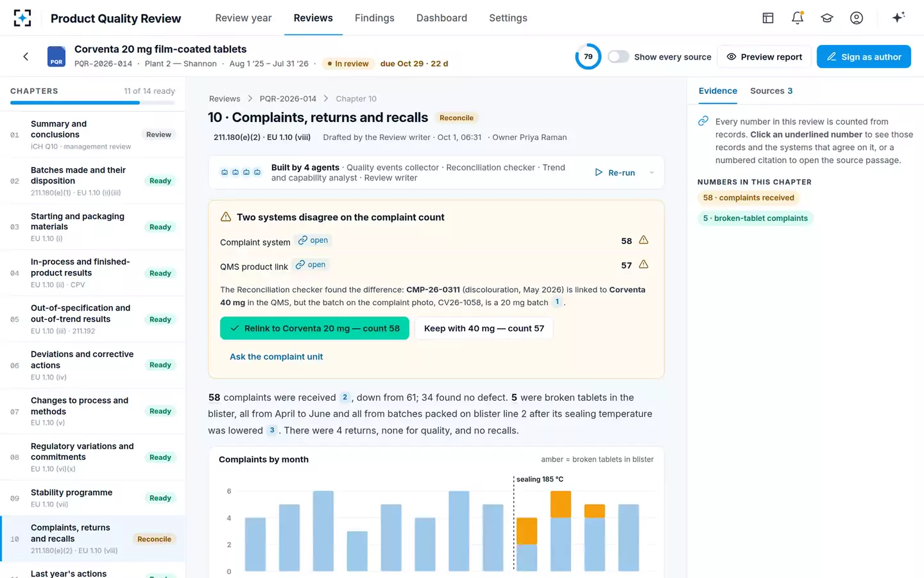Click the 5 broken-tablet complaints chip
The image size is (924, 578).
(x=755, y=218)
